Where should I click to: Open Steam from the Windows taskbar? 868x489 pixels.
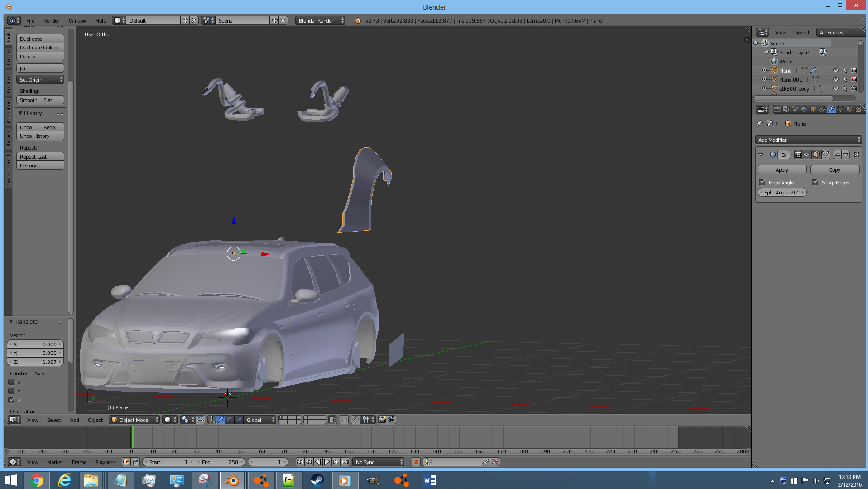coord(317,480)
